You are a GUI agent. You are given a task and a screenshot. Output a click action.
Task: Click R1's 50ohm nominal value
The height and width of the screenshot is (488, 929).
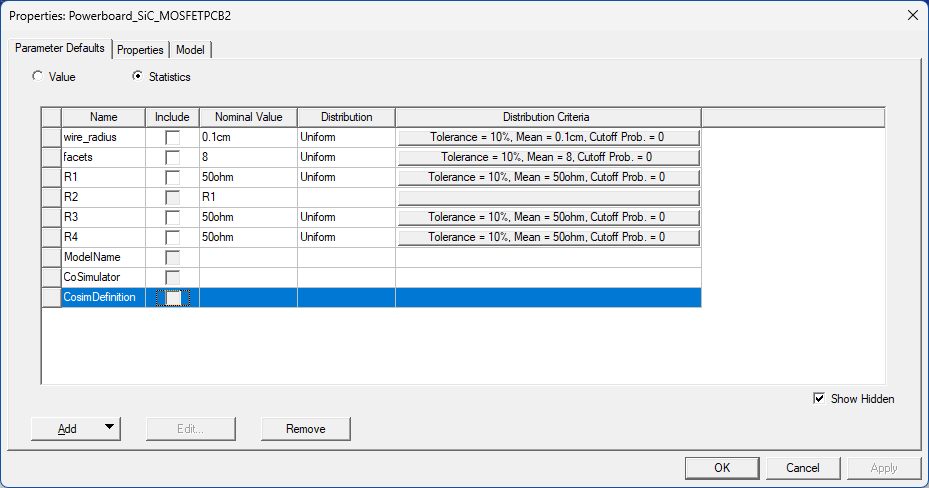tap(249, 178)
